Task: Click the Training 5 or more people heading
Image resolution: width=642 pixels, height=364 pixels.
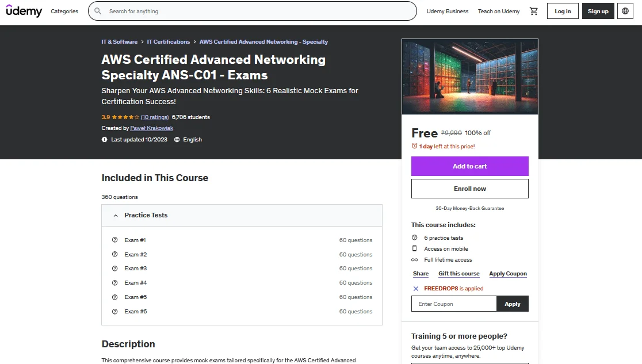Action: coord(459,336)
